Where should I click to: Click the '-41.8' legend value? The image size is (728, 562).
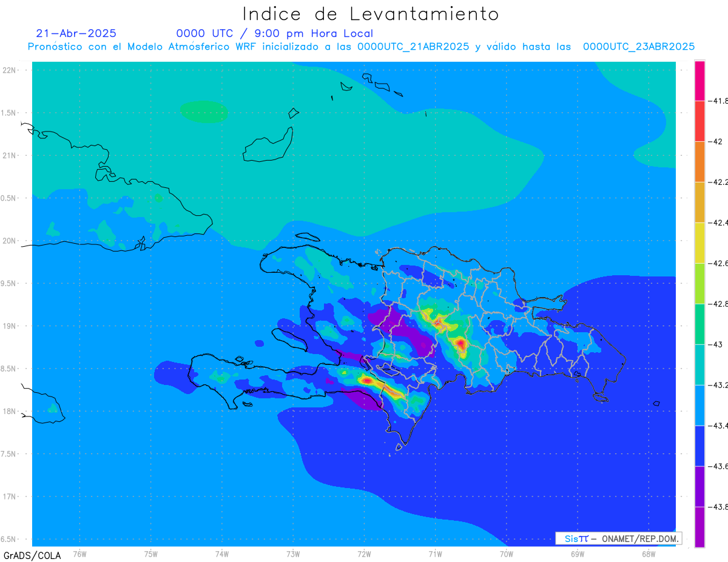(x=718, y=101)
